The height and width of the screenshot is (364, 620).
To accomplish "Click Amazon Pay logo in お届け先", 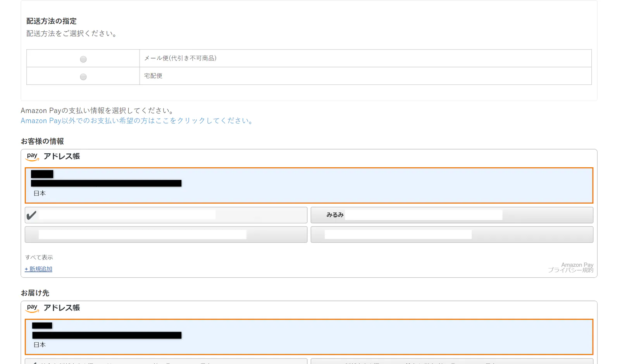I will [x=32, y=308].
